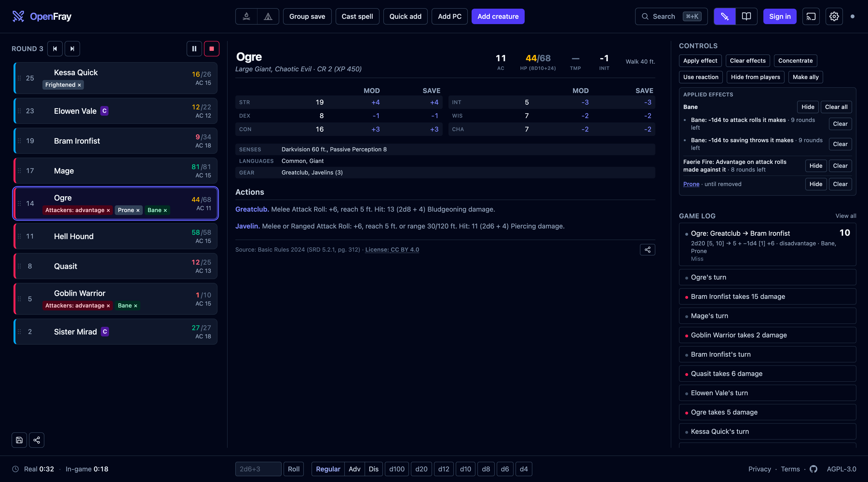This screenshot has width=868, height=482.
Task: Click the Greatclub action name
Action: pos(252,209)
